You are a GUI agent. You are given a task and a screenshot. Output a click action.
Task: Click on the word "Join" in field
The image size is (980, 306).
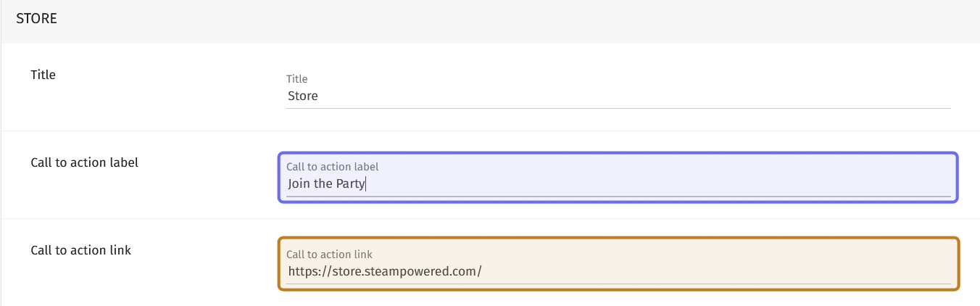(299, 183)
